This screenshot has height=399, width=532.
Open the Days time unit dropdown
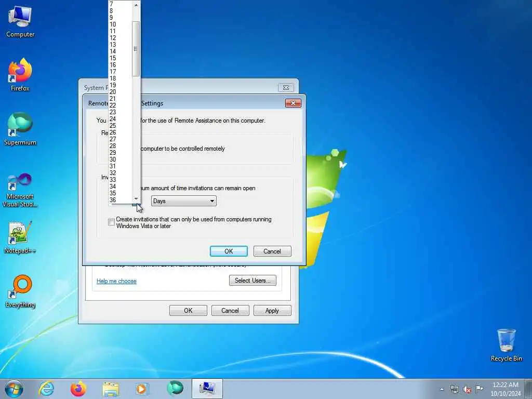point(183,201)
